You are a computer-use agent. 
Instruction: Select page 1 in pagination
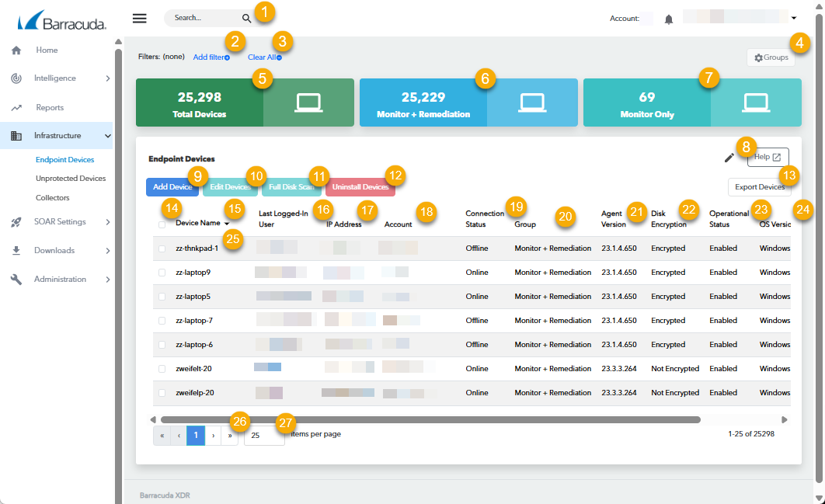196,436
